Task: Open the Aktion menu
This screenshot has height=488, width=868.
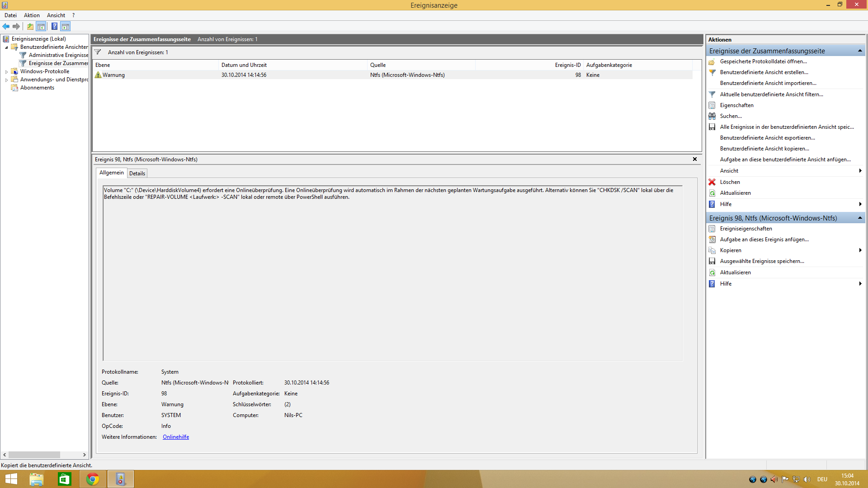Action: [x=32, y=15]
